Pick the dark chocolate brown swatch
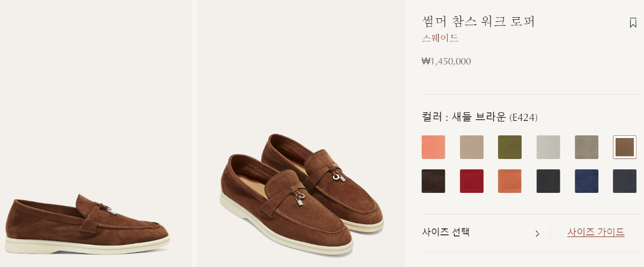This screenshot has height=267, width=644. point(434,181)
